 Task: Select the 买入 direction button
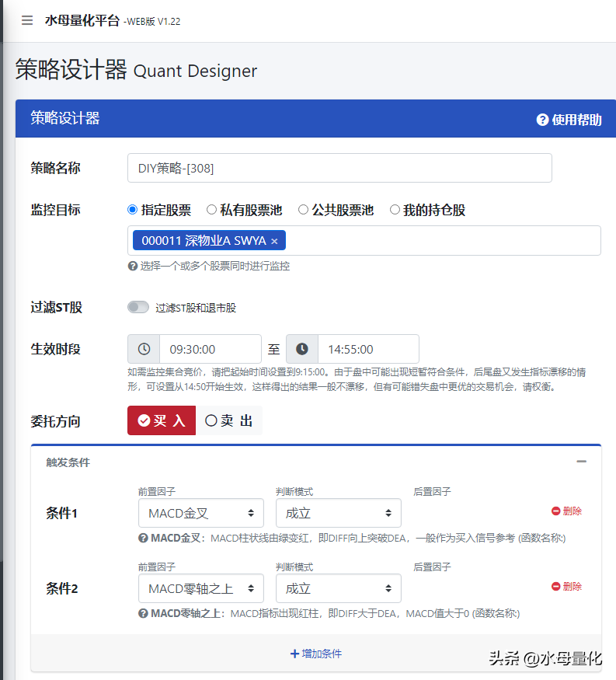pos(162,420)
